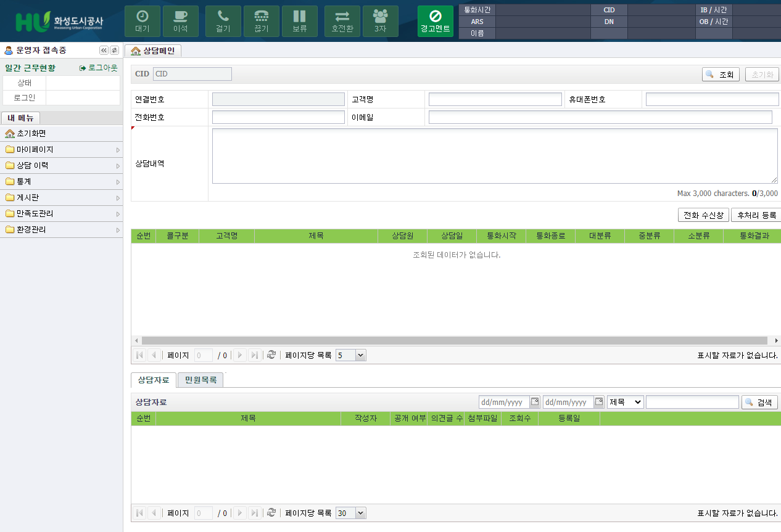The height and width of the screenshot is (532, 781).
Task: Click the 로그아웃 logout link
Action: (x=99, y=68)
